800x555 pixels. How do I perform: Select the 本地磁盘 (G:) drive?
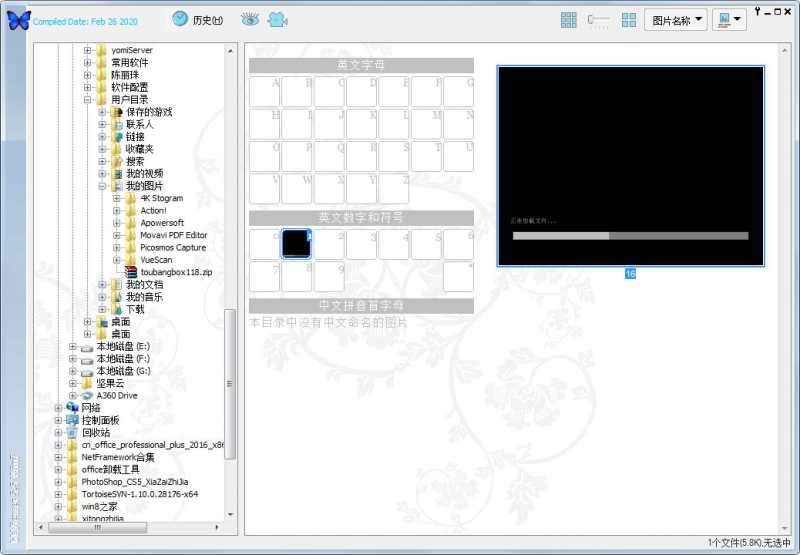click(x=123, y=371)
